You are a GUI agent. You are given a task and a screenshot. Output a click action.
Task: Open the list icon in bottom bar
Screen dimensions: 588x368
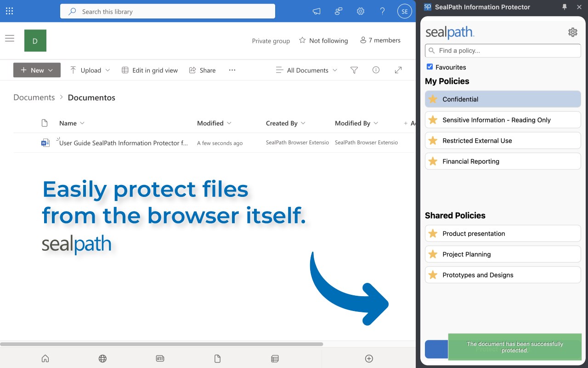[275, 358]
